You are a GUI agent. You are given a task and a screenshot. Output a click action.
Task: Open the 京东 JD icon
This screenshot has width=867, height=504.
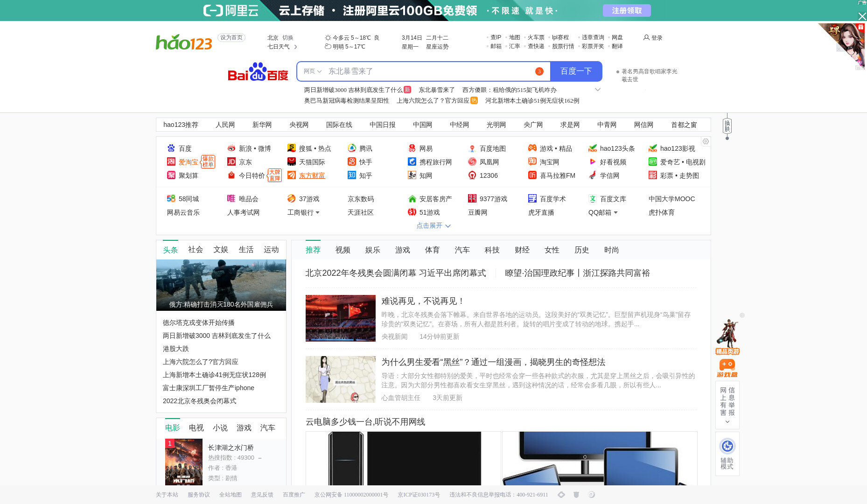click(231, 162)
